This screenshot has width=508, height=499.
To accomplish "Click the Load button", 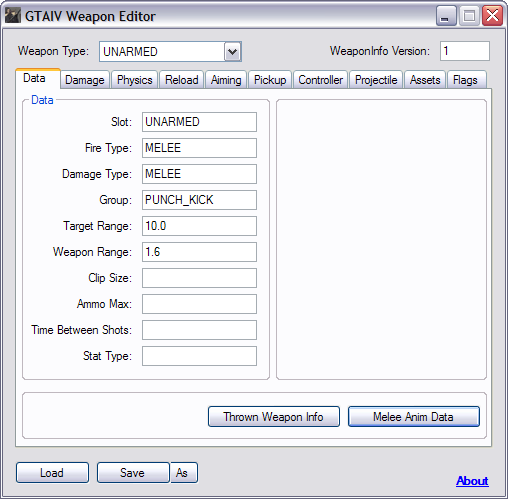I will (x=52, y=472).
